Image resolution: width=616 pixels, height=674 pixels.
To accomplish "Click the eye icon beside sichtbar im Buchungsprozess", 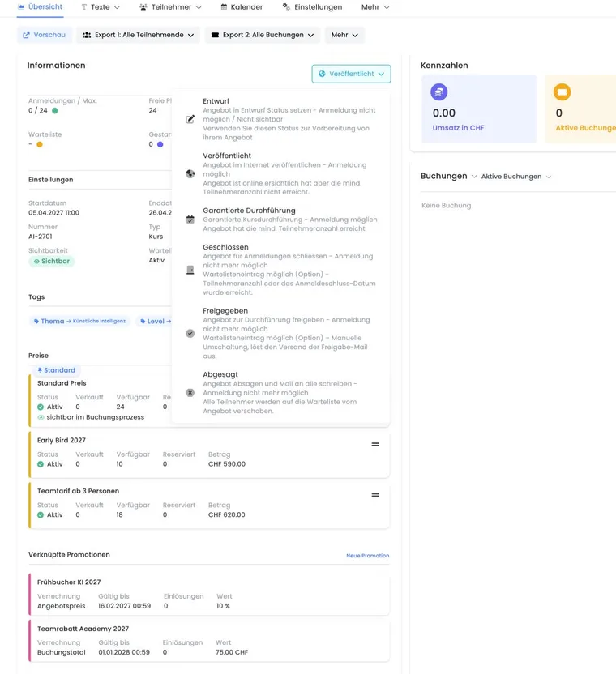I will click(41, 417).
